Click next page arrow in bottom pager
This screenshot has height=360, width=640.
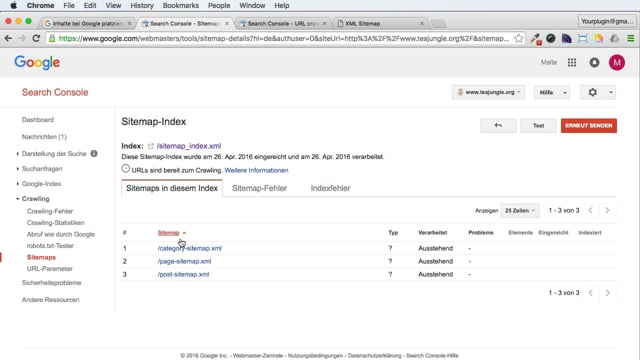(607, 293)
